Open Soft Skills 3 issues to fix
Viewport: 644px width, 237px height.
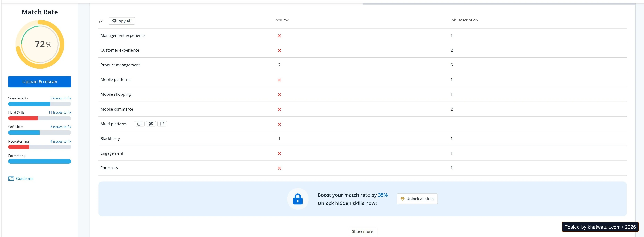[x=60, y=127]
